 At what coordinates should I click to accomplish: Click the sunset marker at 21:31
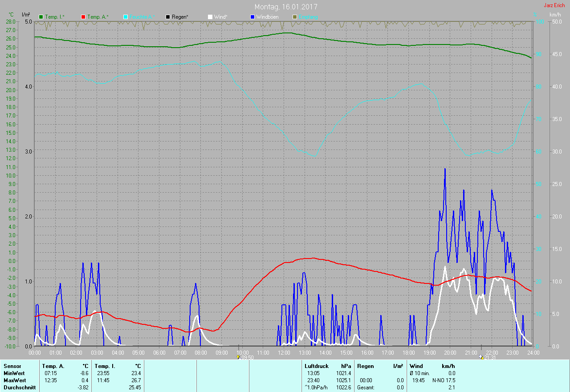coord(481,357)
